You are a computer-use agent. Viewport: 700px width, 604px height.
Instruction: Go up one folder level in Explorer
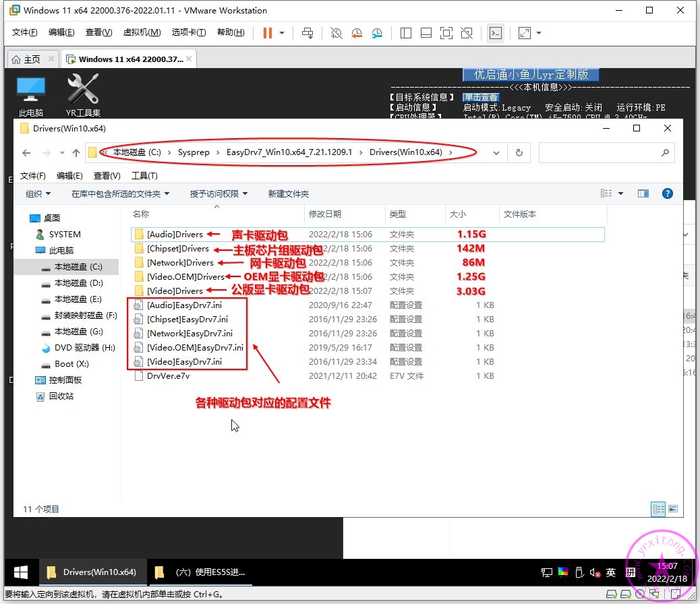coord(76,153)
